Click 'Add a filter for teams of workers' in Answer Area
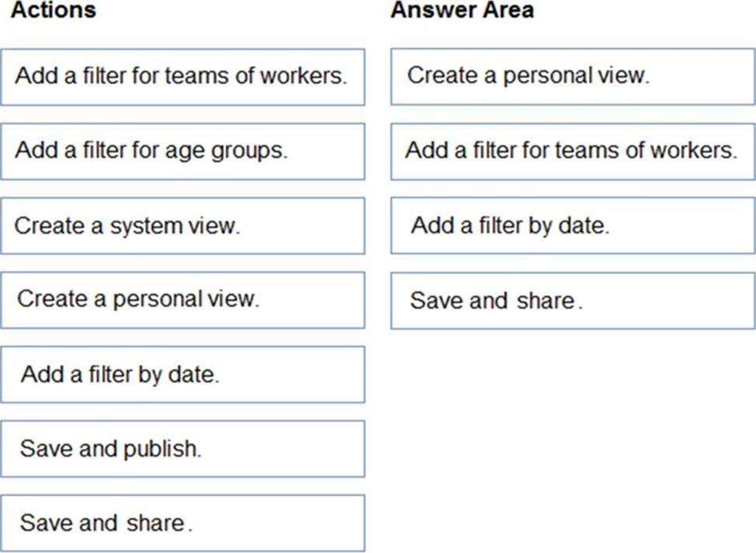756x553 pixels. point(573,152)
